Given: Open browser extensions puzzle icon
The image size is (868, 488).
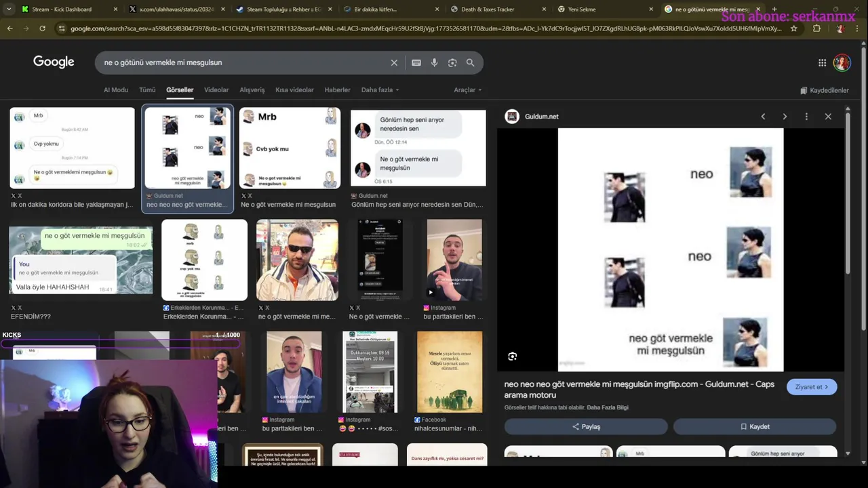Looking at the screenshot, I should point(816,28).
